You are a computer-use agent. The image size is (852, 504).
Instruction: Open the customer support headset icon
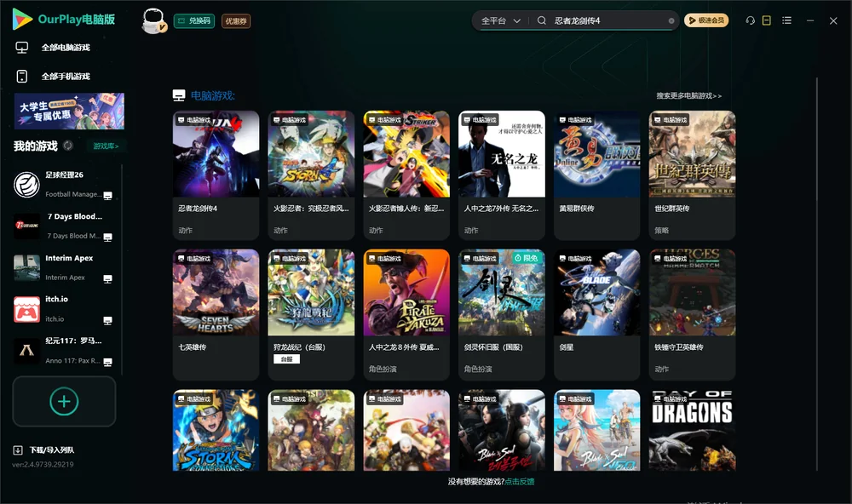[x=750, y=20]
